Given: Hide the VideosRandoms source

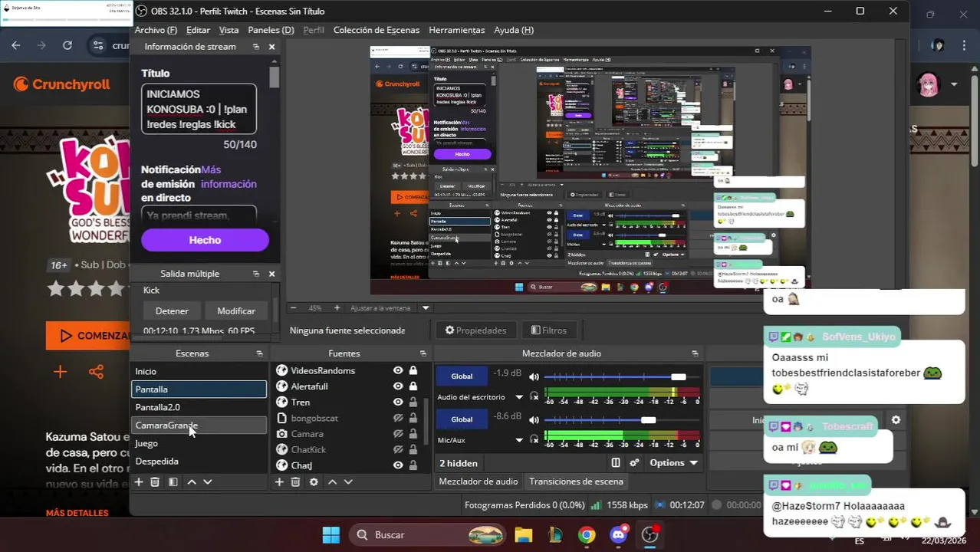Looking at the screenshot, I should point(398,370).
